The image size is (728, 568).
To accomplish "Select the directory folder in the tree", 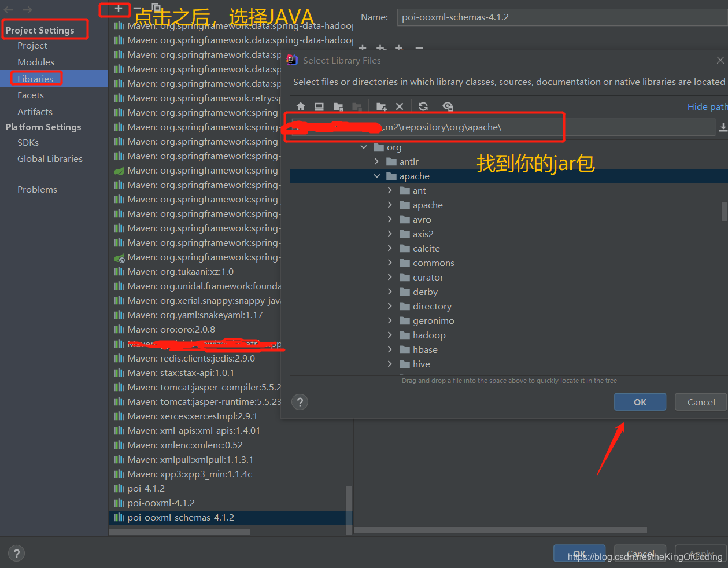I will pos(432,306).
